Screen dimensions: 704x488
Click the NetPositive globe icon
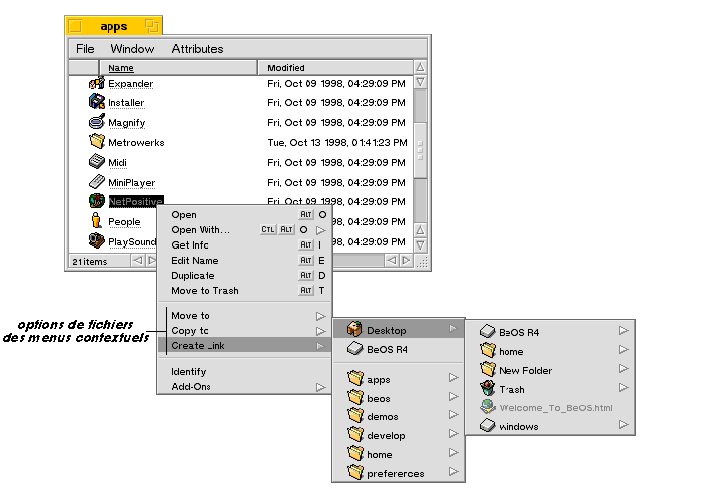(x=97, y=201)
